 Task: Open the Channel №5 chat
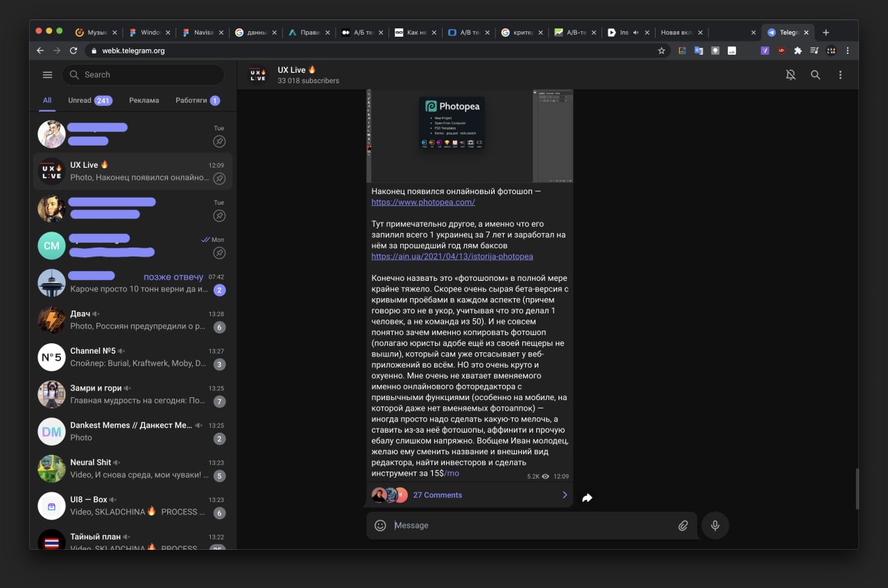133,358
